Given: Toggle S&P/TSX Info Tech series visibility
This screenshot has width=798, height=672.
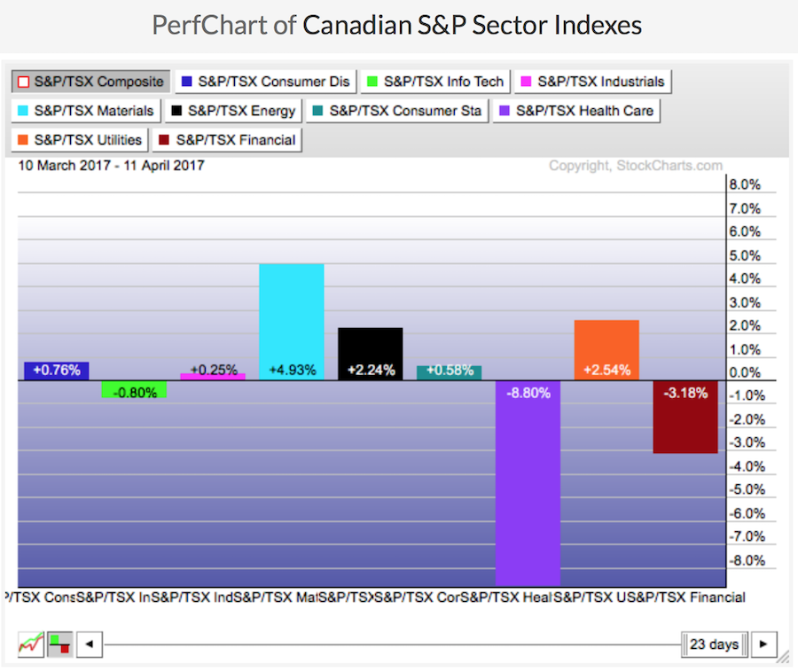Looking at the screenshot, I should pos(434,82).
